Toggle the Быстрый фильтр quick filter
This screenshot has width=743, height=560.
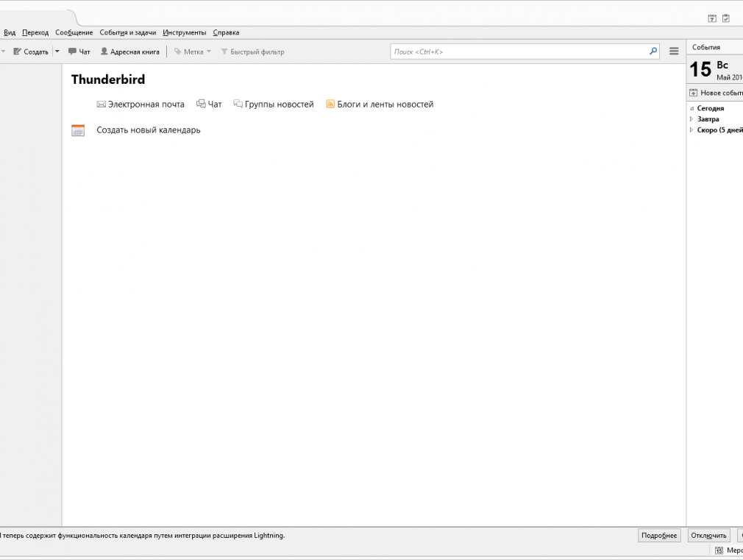(x=252, y=52)
